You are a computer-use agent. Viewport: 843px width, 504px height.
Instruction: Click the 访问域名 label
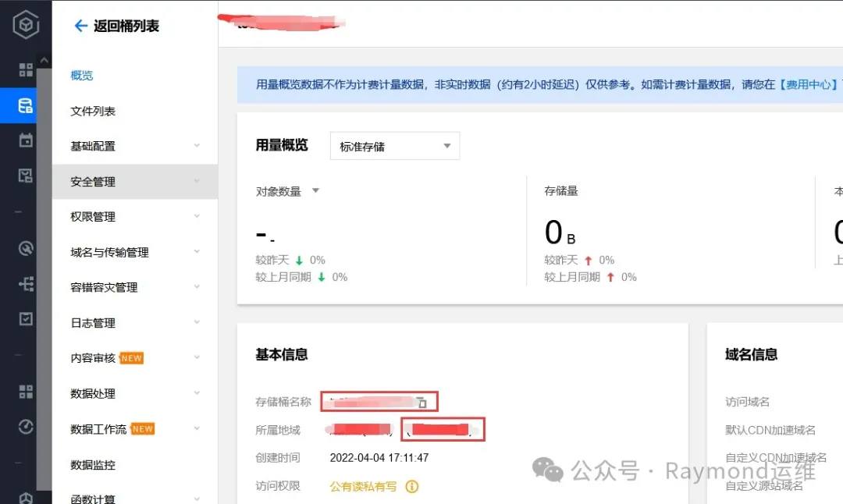tap(747, 402)
